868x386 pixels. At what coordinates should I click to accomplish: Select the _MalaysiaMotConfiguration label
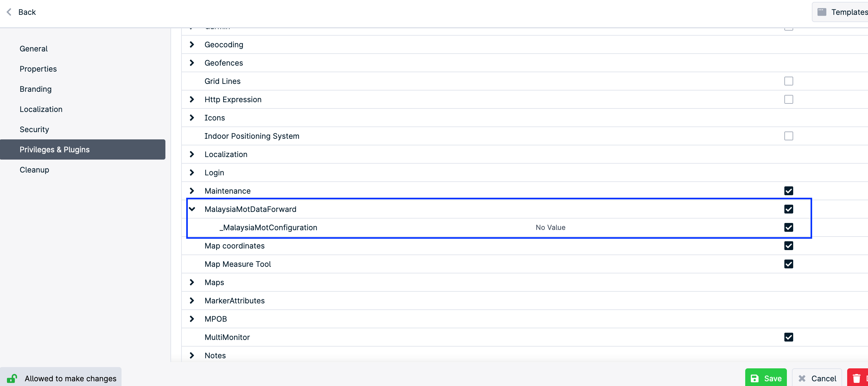pyautogui.click(x=268, y=227)
